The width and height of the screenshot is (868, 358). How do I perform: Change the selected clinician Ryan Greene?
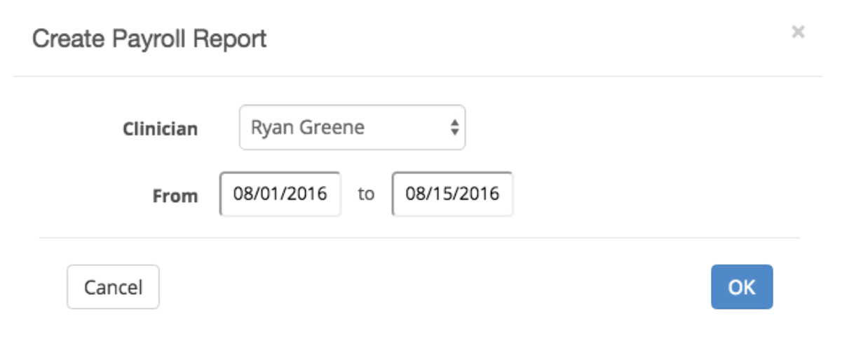352,128
